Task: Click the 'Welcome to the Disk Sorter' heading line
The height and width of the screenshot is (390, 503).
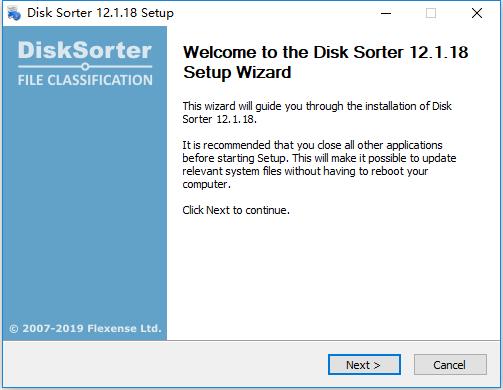Action: coord(326,52)
